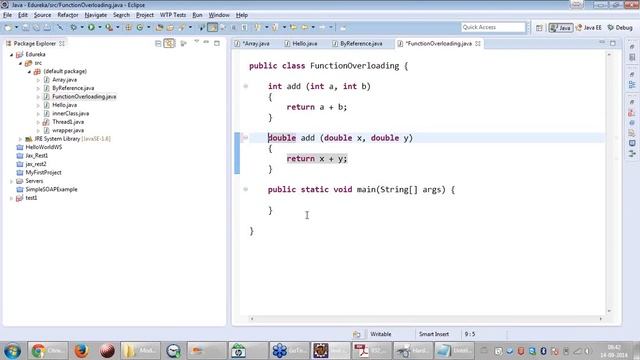The image size is (640, 360).
Task: Collapse the src folder node
Action: [20, 63]
